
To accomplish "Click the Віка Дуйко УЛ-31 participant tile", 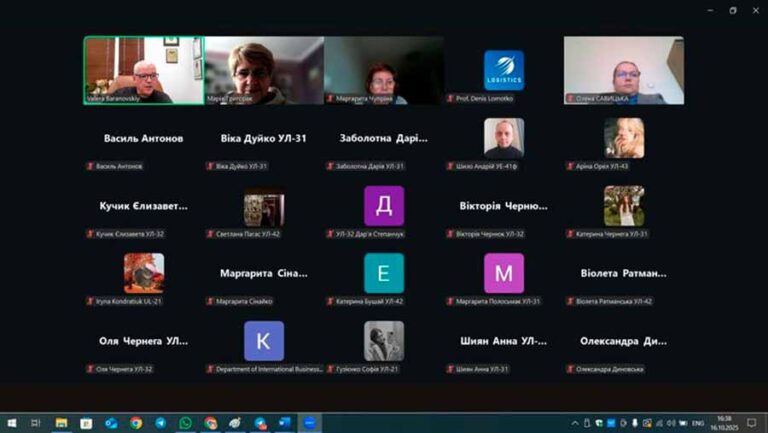I will (263, 140).
